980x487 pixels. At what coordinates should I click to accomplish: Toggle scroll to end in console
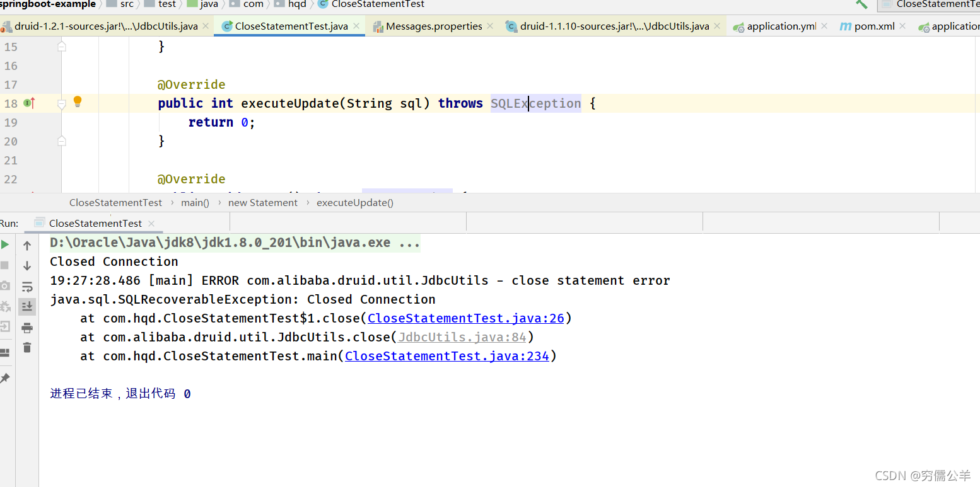coord(27,307)
